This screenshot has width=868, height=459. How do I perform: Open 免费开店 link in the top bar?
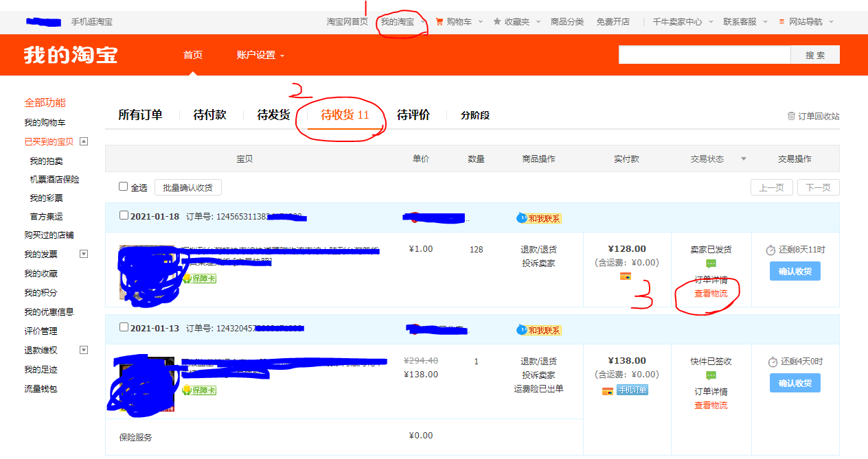(x=613, y=22)
